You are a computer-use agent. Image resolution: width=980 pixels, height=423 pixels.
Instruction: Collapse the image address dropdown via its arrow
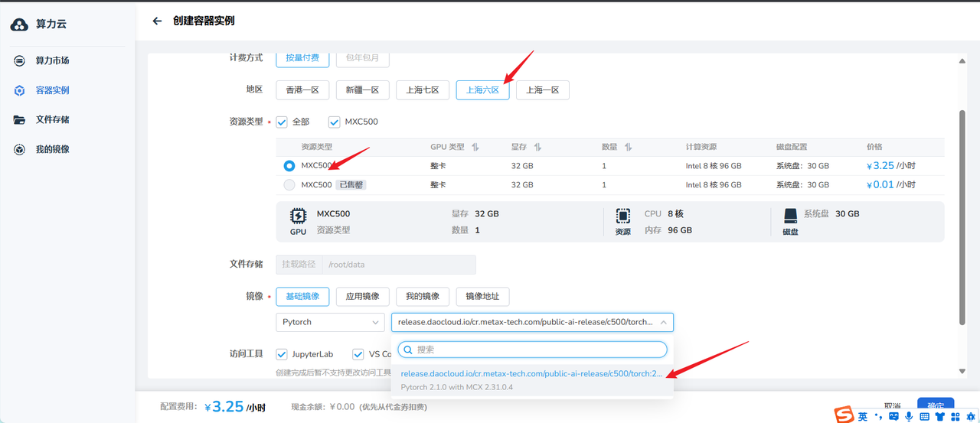[x=663, y=322]
